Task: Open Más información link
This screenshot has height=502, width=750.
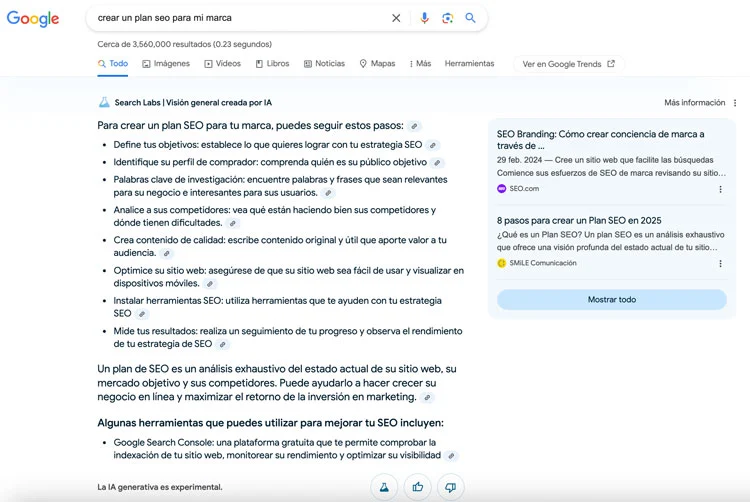Action: click(695, 102)
